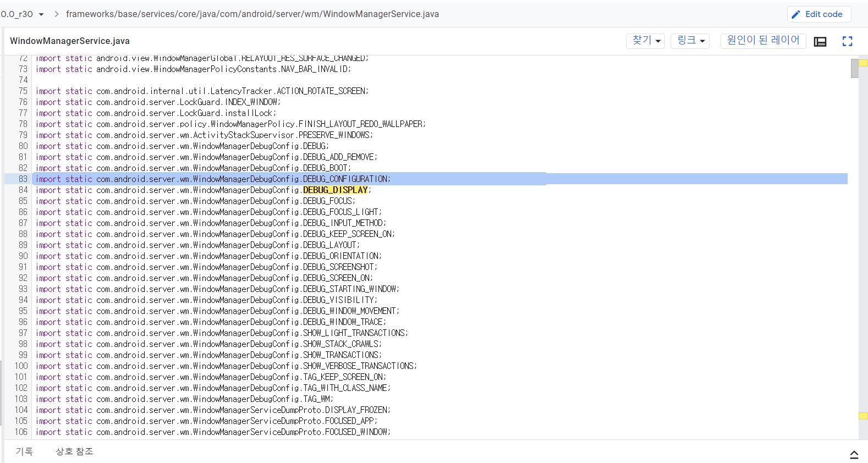This screenshot has width=868, height=463.
Task: Select line number 95
Action: (23, 311)
